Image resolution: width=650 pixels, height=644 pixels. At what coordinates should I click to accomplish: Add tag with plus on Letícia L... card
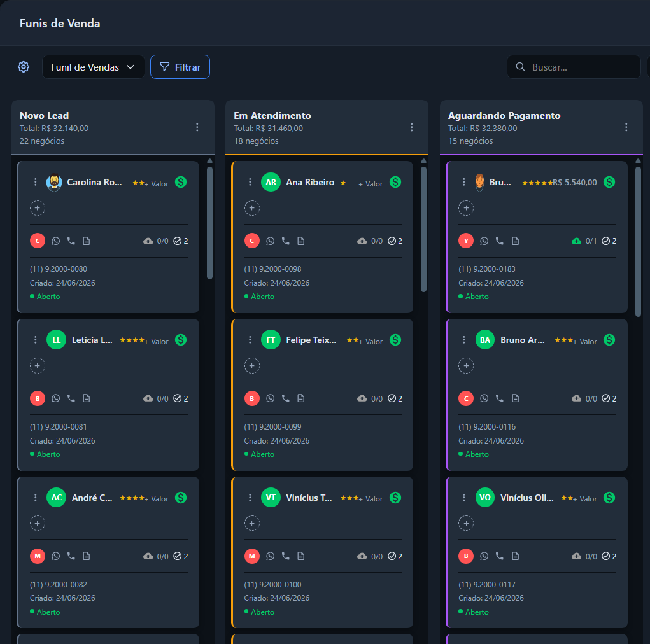click(x=38, y=365)
